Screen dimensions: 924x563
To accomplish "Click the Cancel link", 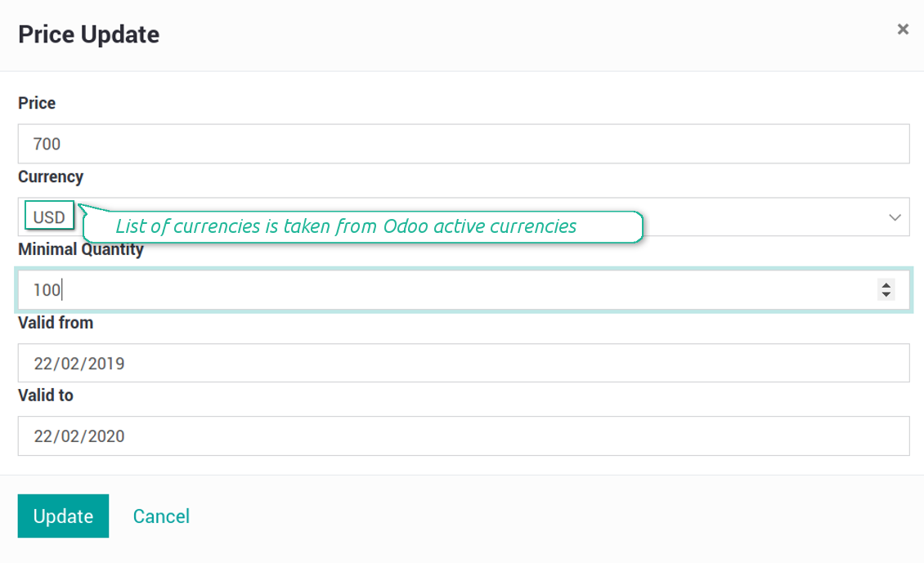I will click(x=161, y=516).
